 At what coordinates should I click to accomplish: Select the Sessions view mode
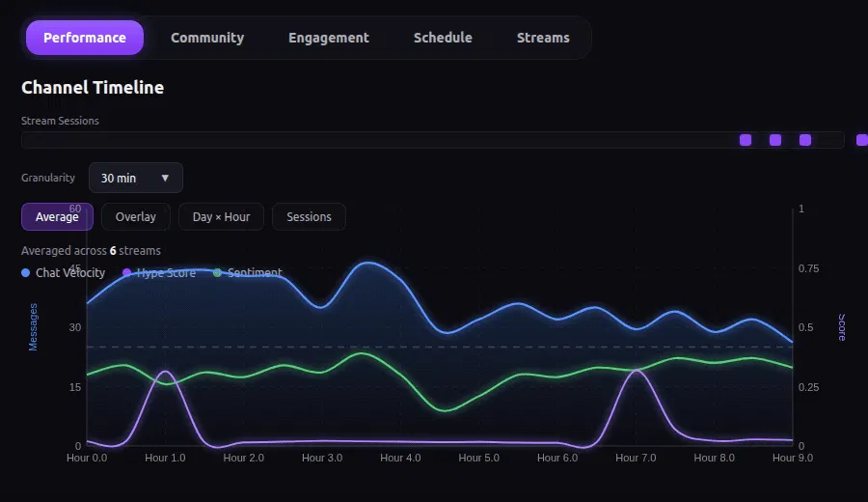(x=309, y=216)
